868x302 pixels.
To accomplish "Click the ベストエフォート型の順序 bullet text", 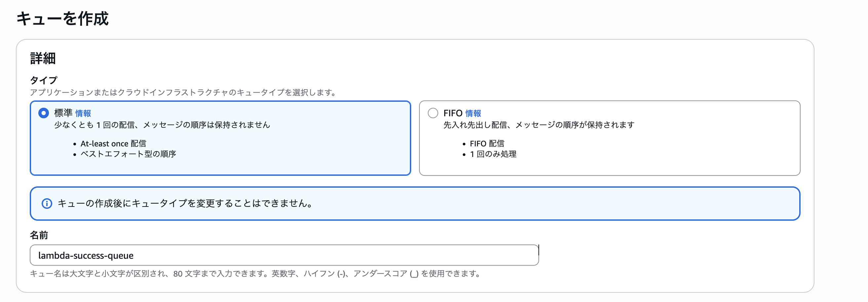I will (x=128, y=154).
